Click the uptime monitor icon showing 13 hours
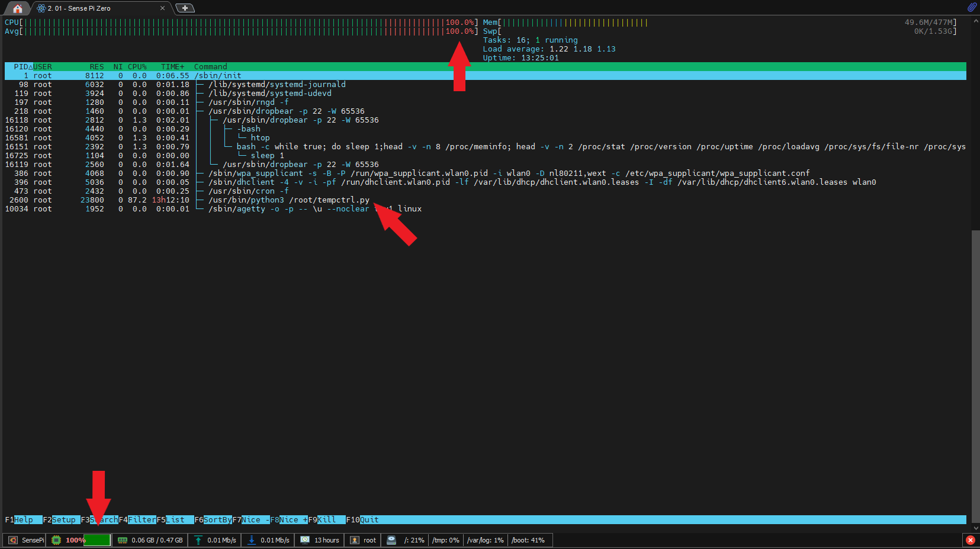980x549 pixels. point(305,540)
